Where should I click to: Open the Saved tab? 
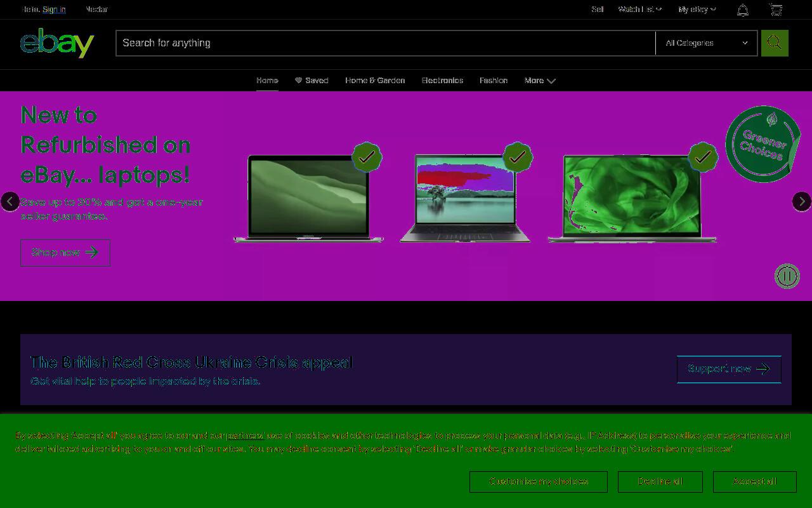[311, 81]
